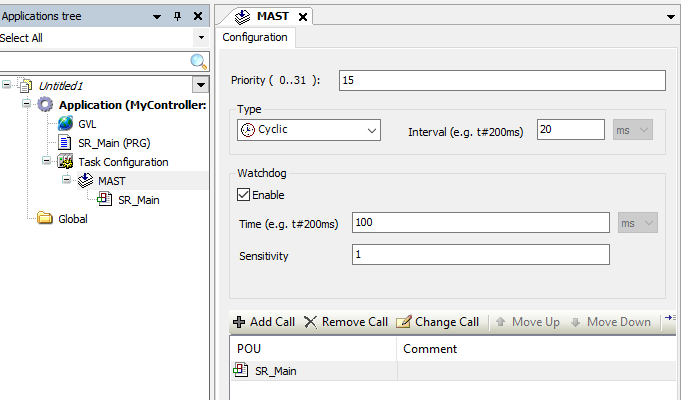
Task: Open the Interval unit ms dropdown
Action: 645,130
